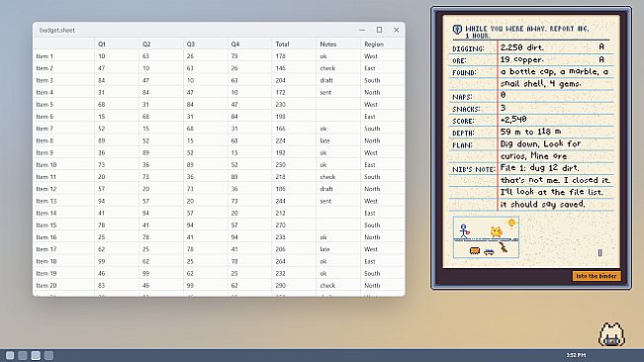The image size is (644, 362).
Task: Maximize the budget.sheet window
Action: tap(379, 30)
